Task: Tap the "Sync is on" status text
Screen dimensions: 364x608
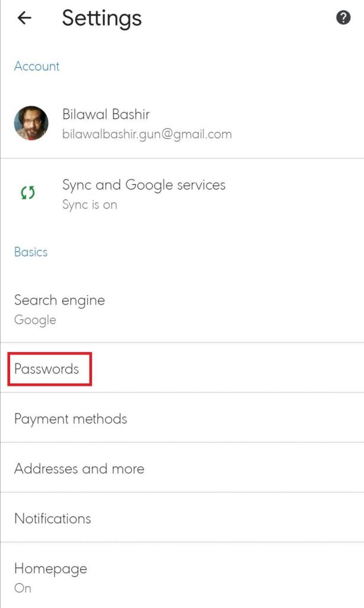Action: click(x=89, y=205)
